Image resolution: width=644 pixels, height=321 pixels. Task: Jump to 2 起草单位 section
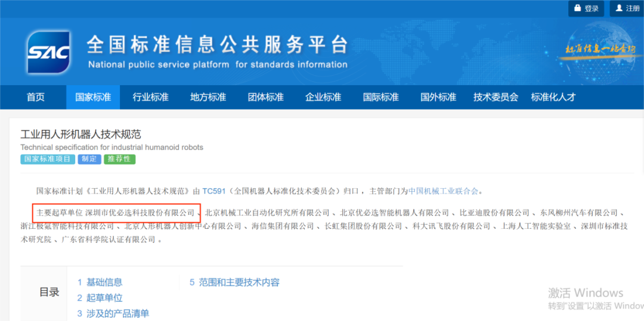(x=100, y=298)
